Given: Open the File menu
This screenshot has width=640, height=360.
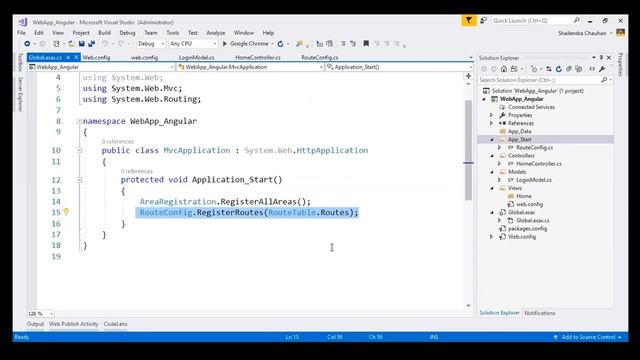Looking at the screenshot, I should (x=22, y=33).
